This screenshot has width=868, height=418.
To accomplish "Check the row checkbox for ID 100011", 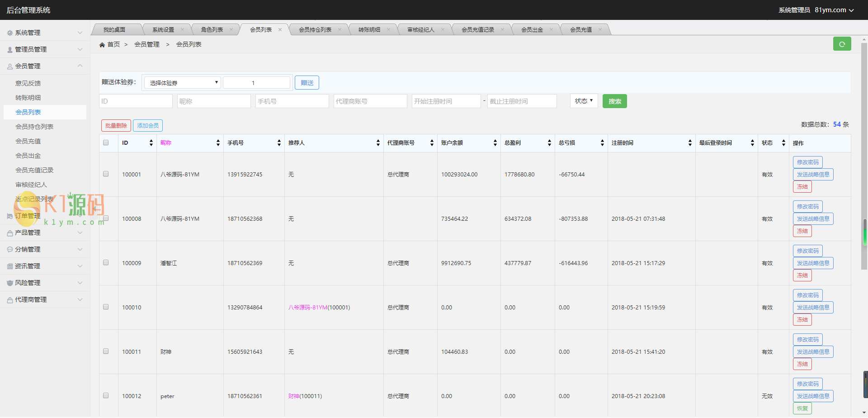I will click(x=106, y=351).
